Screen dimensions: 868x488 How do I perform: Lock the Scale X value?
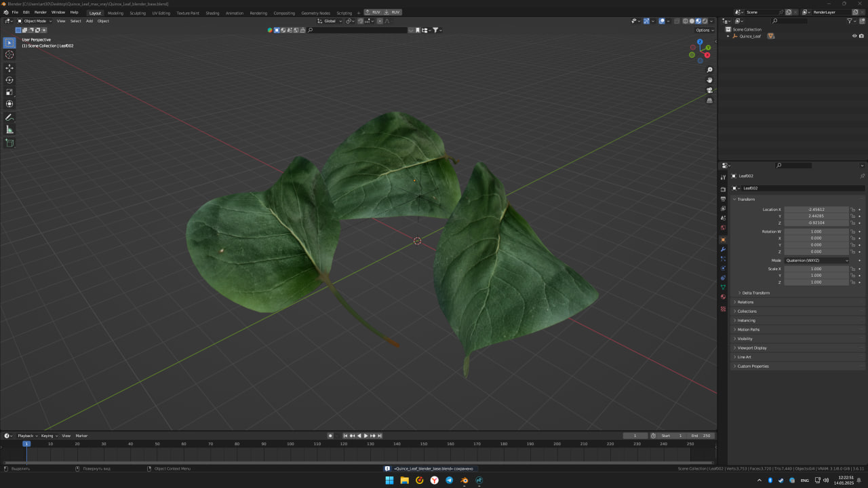click(x=853, y=269)
